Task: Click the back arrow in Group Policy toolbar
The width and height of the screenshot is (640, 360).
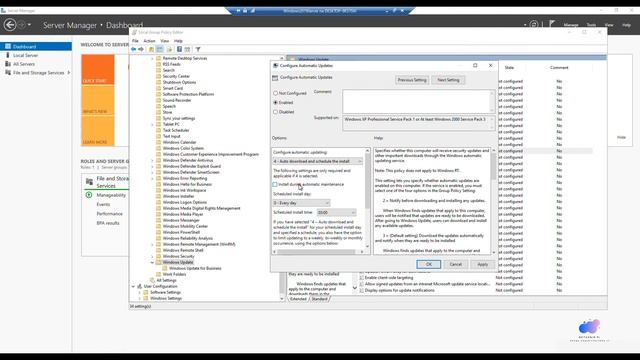Action: click(133, 49)
